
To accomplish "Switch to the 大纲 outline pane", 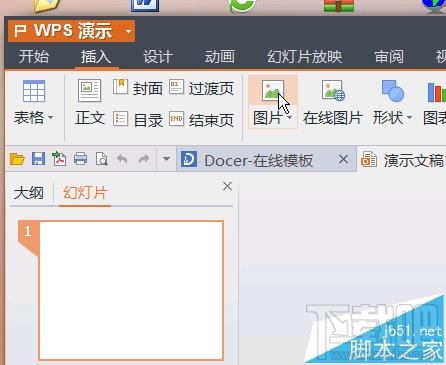I will pos(29,193).
